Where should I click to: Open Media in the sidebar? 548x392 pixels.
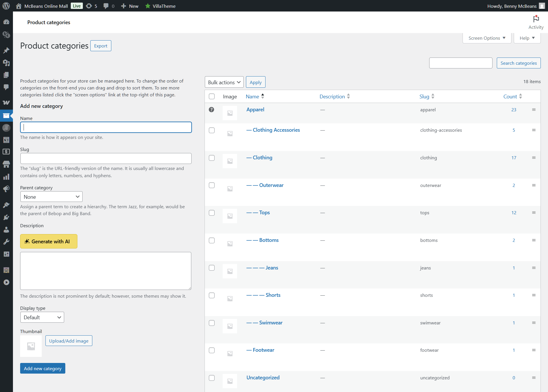click(x=6, y=63)
